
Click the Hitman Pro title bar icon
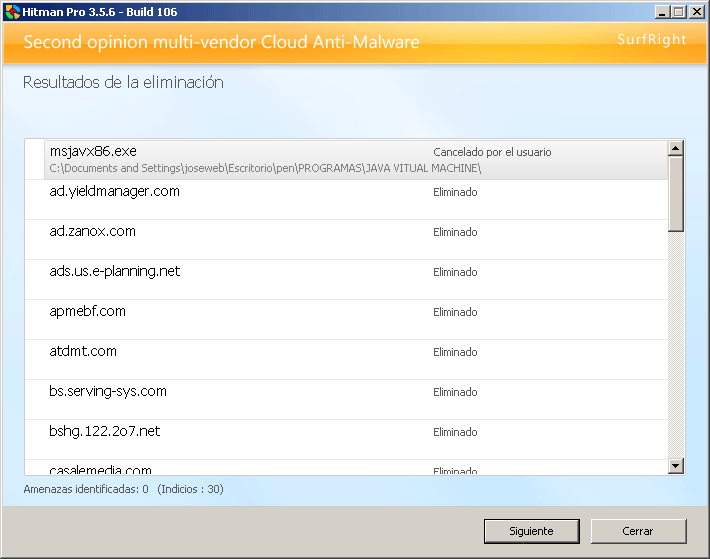tap(13, 12)
